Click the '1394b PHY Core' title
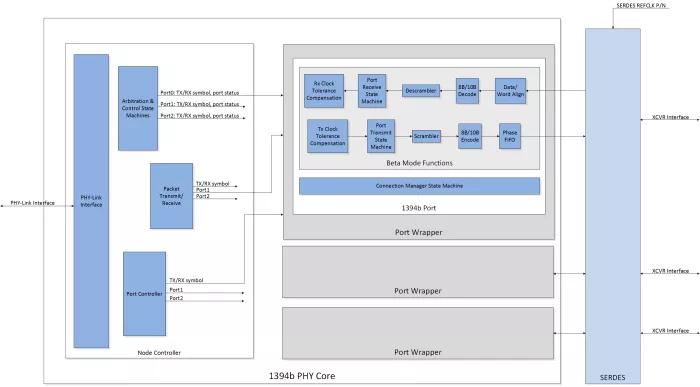700x387 pixels. 302,376
